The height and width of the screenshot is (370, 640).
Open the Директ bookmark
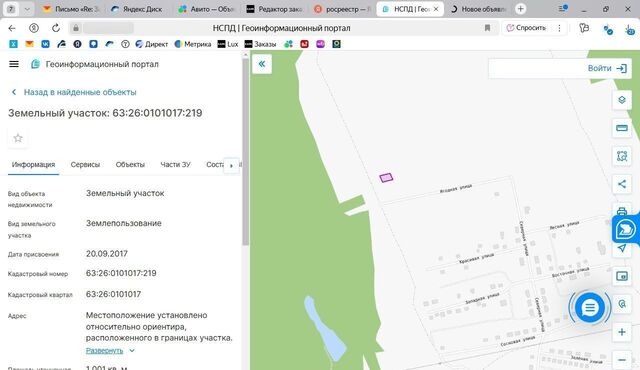(x=151, y=44)
